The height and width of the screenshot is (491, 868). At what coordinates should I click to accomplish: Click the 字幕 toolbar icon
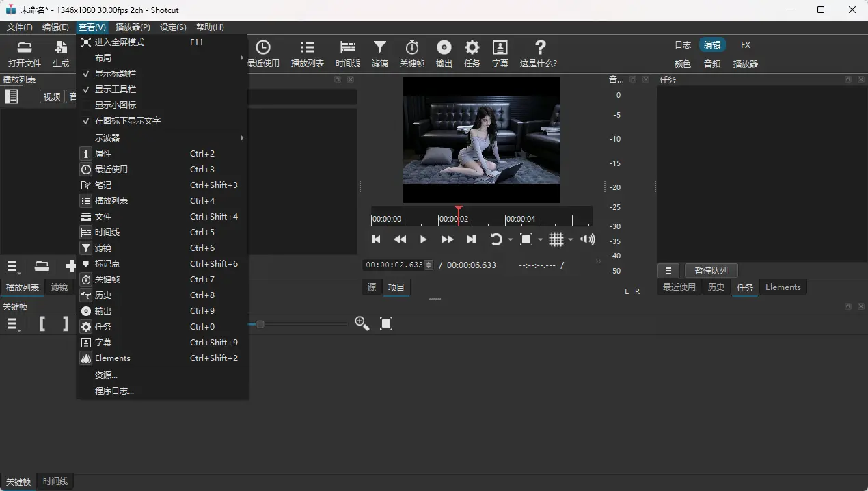[x=500, y=53]
